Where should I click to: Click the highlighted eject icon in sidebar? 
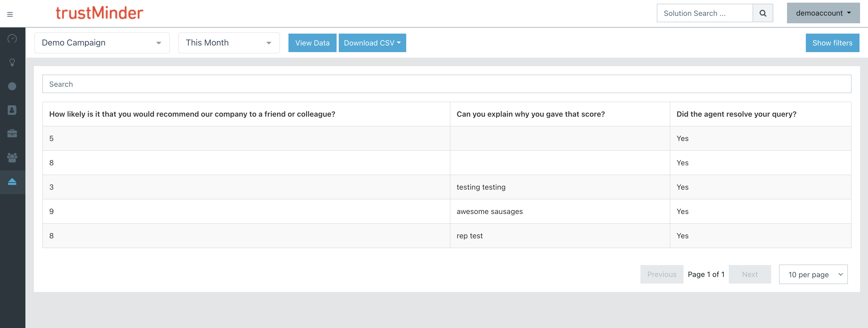click(12, 182)
